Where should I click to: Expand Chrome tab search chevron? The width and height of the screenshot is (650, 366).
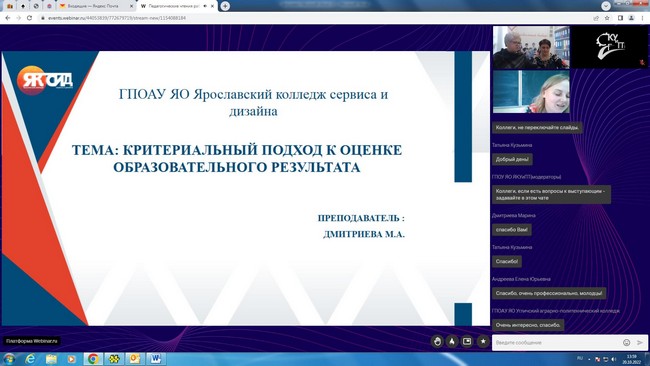tap(606, 6)
